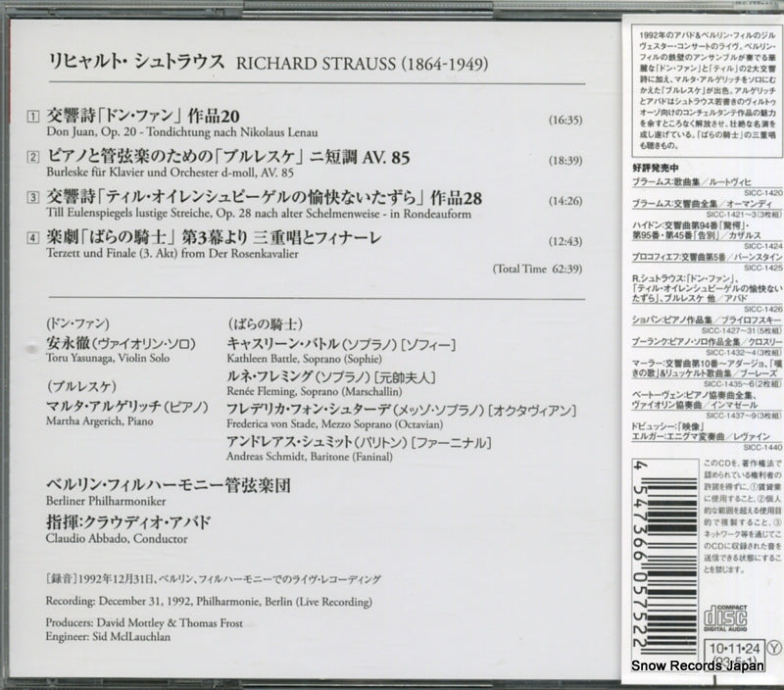Click catalog number 'SICC-1440'
The image size is (784, 690).
coord(763,448)
